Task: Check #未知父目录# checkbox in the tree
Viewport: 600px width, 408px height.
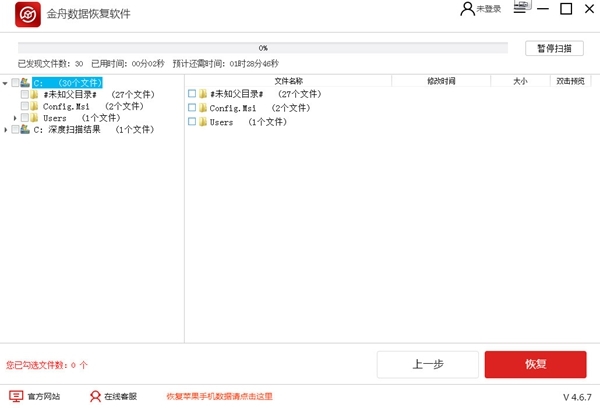Action: pos(25,94)
